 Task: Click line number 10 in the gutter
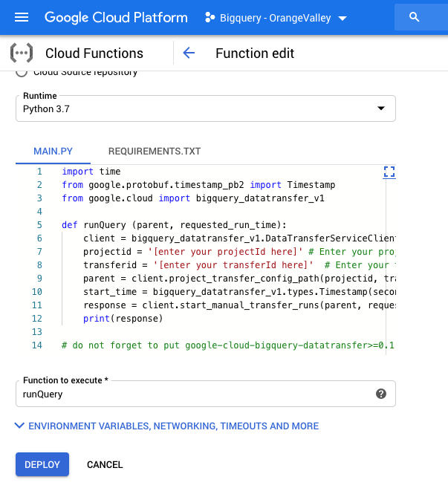(x=37, y=292)
